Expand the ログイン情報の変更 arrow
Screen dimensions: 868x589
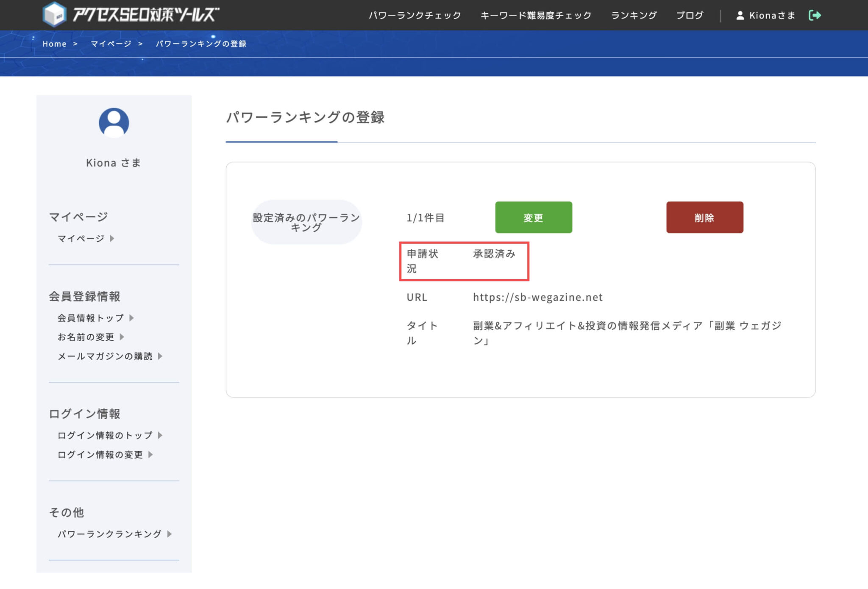point(150,455)
